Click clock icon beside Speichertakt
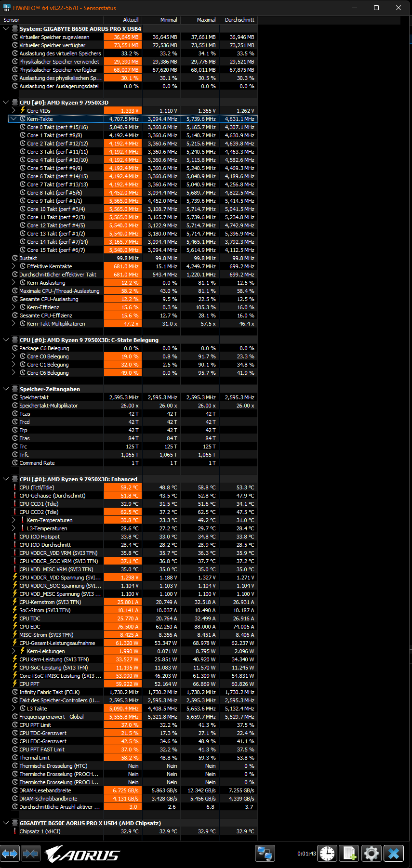 tap(15, 397)
